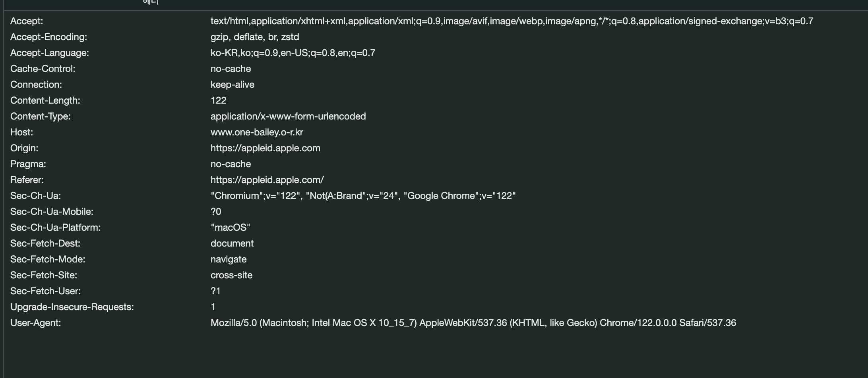This screenshot has height=378, width=868.
Task: Click the Pragma header label
Action: coord(28,164)
